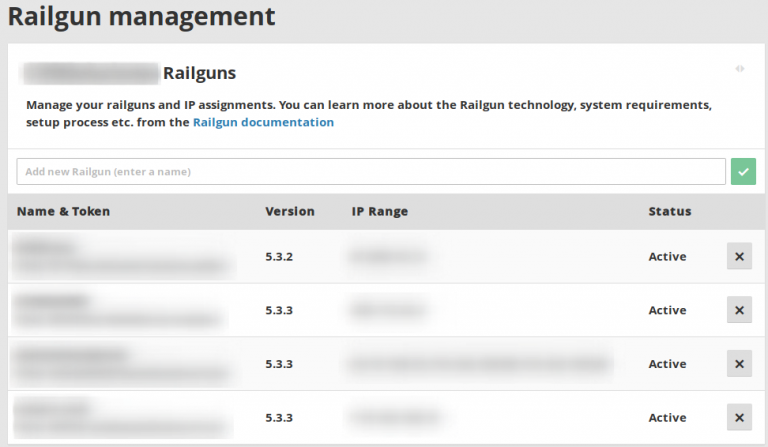Remove the third Railgun row with the long IP range
768x447 pixels.
[739, 364]
